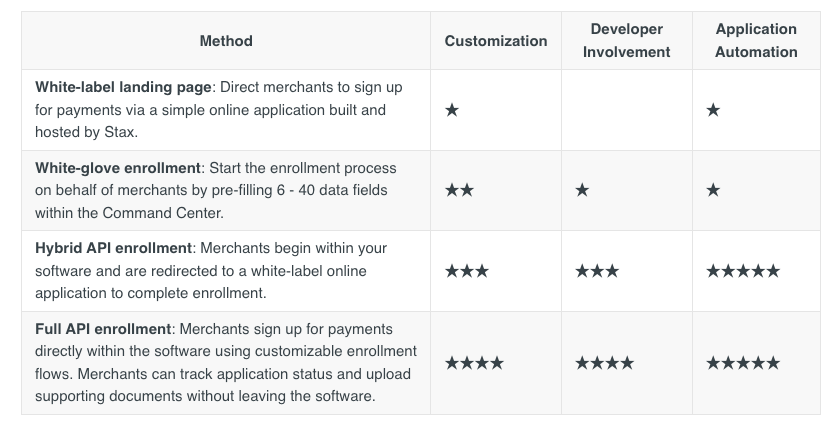The image size is (834, 431).
Task: Select the White-glove enrollment two-star Customization rating
Action: click(459, 190)
